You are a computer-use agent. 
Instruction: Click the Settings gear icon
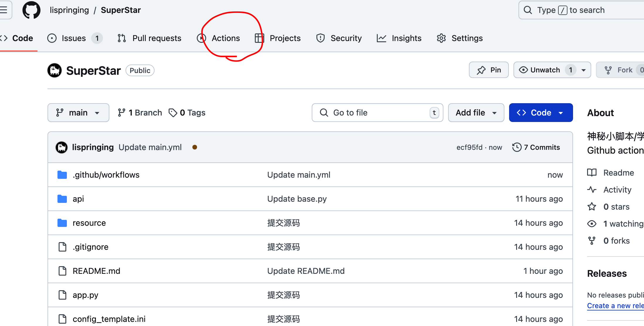(441, 38)
